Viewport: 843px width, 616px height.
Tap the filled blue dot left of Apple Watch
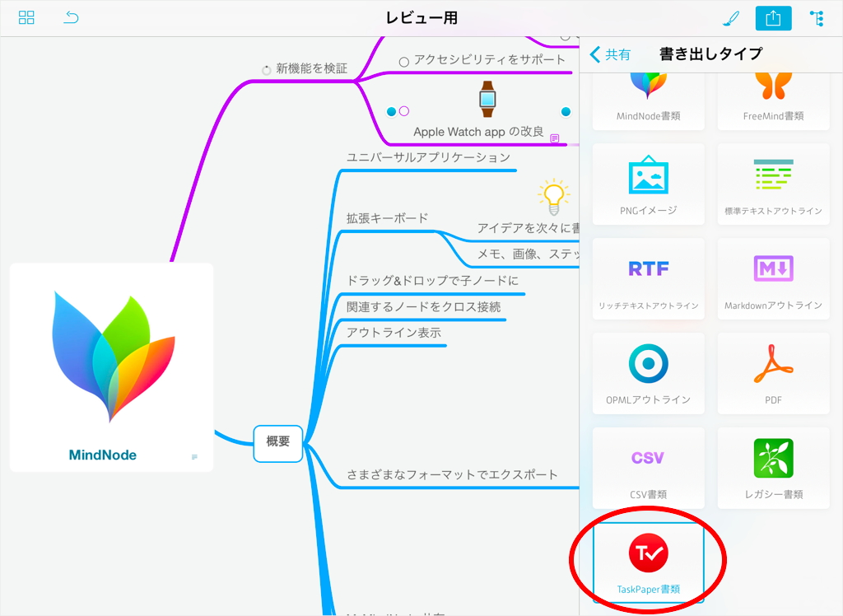tap(391, 111)
